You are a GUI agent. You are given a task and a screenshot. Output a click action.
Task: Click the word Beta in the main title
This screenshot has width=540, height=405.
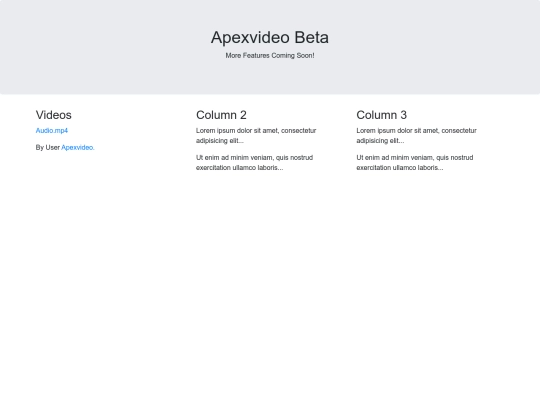(312, 37)
